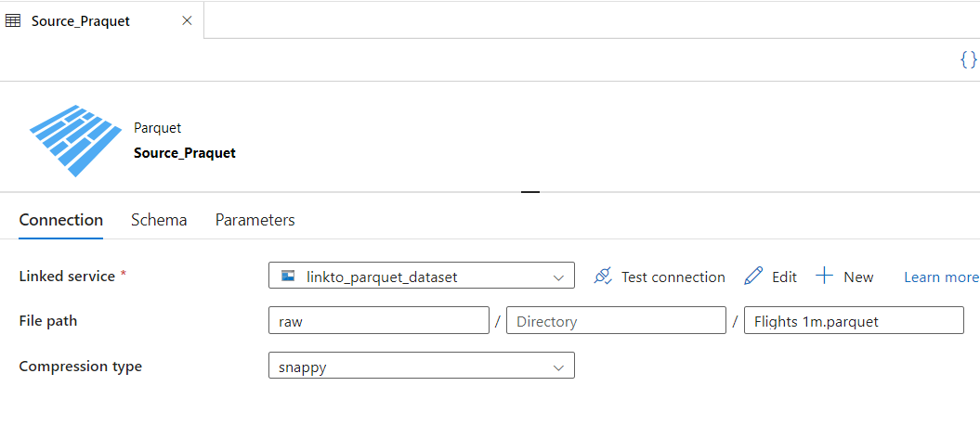Close the Source_Praquet tab
This screenshot has height=425, width=980.
point(187,20)
